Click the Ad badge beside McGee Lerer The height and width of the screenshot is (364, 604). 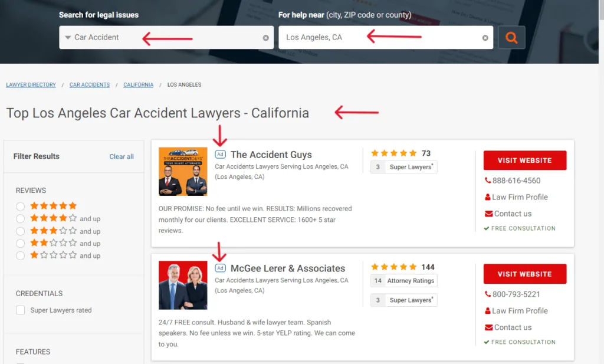(x=221, y=268)
